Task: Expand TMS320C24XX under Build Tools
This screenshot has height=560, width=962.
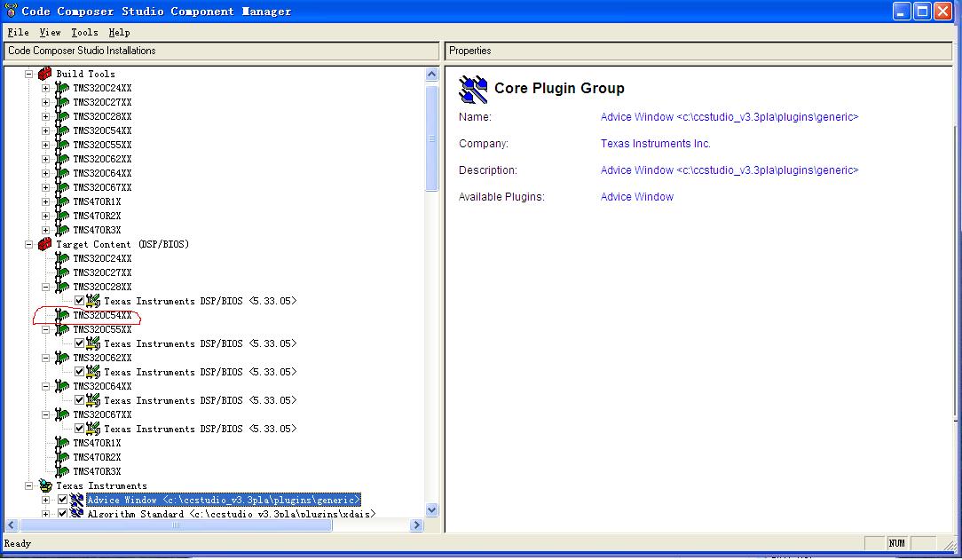Action: [45, 89]
